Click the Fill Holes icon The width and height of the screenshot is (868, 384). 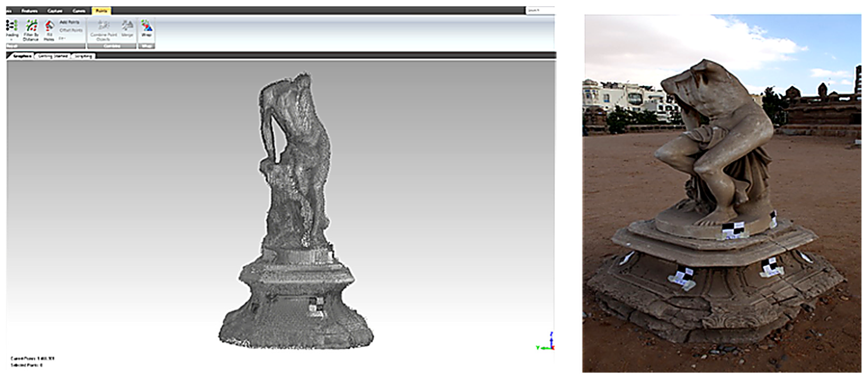click(49, 26)
